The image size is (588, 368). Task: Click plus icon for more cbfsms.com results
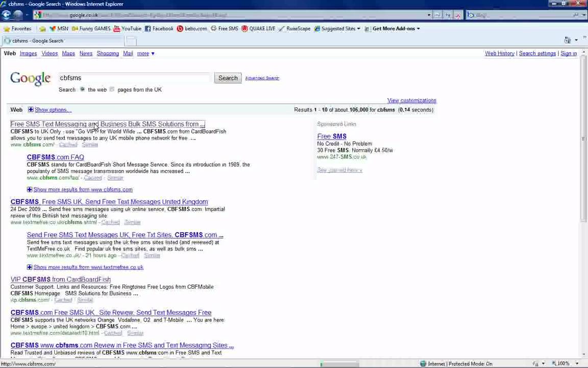29,189
